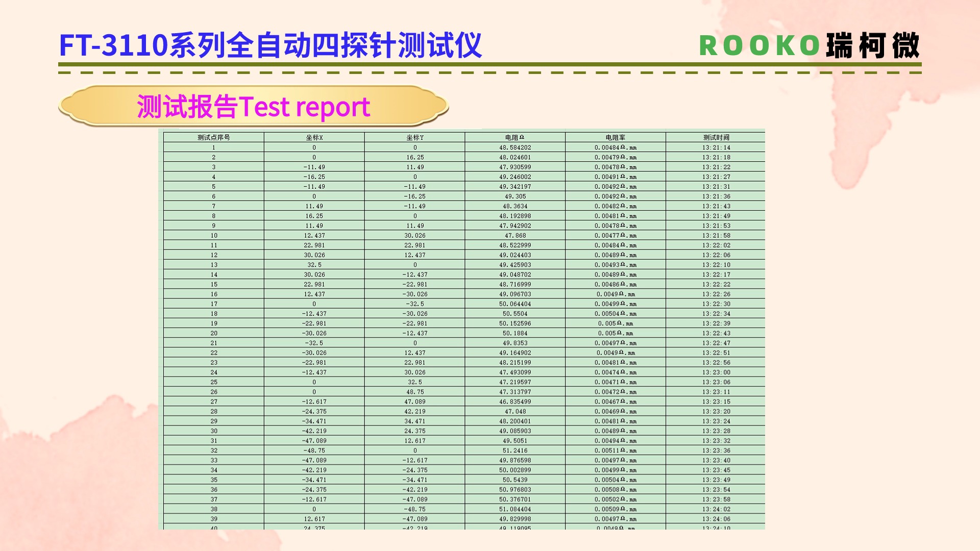Click test time 13:21:18 cell

(716, 157)
